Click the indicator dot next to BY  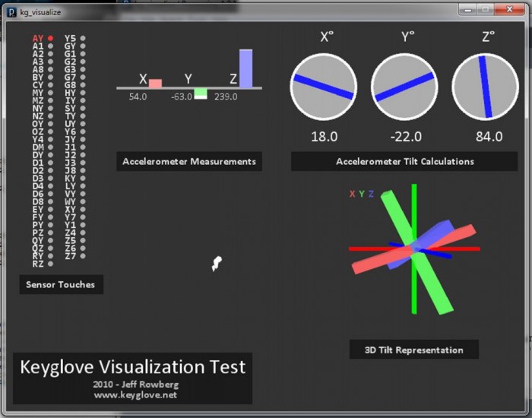tap(51, 78)
